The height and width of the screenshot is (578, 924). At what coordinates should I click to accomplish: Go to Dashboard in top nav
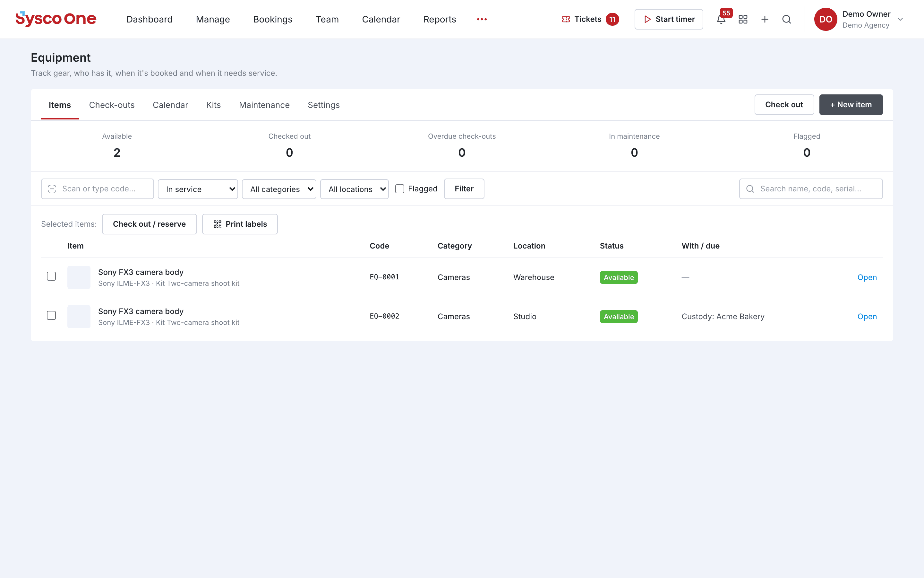click(x=149, y=19)
